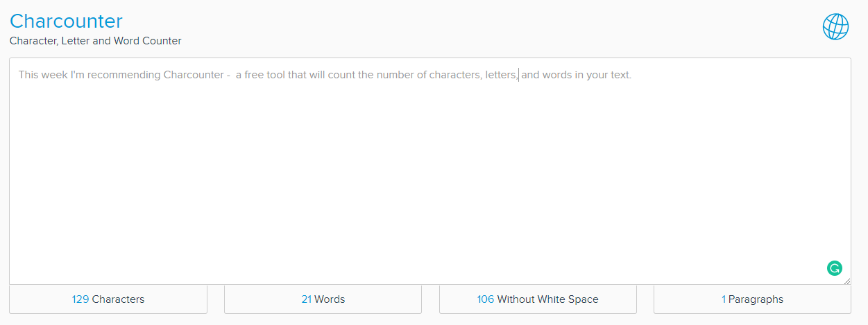Image resolution: width=868 pixels, height=325 pixels.
Task: Click the green Grammarly icon
Action: 834,268
